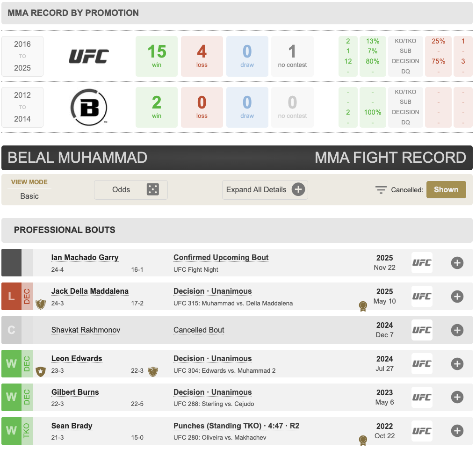Click the filter icon beside Cancelled

381,190
